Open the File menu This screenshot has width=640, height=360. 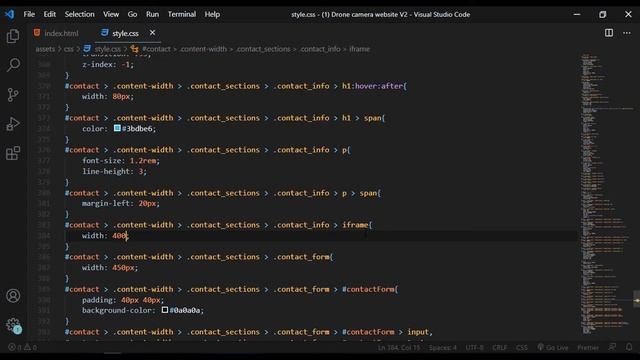point(29,14)
